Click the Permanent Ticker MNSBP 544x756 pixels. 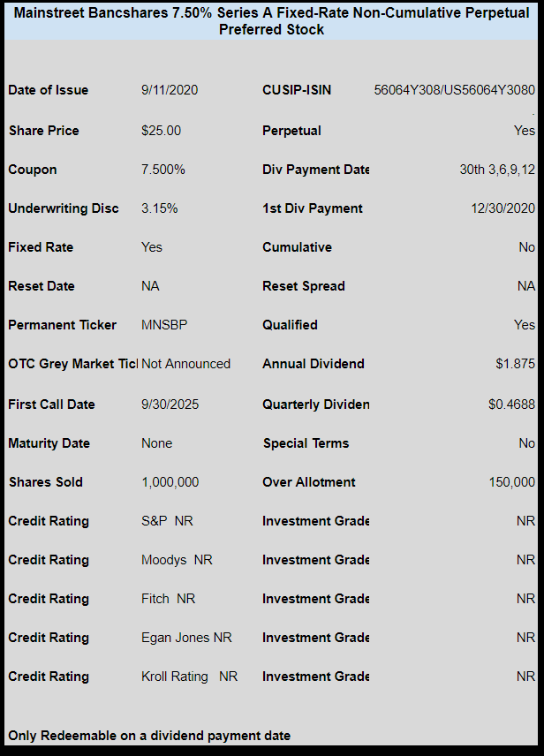click(x=164, y=325)
